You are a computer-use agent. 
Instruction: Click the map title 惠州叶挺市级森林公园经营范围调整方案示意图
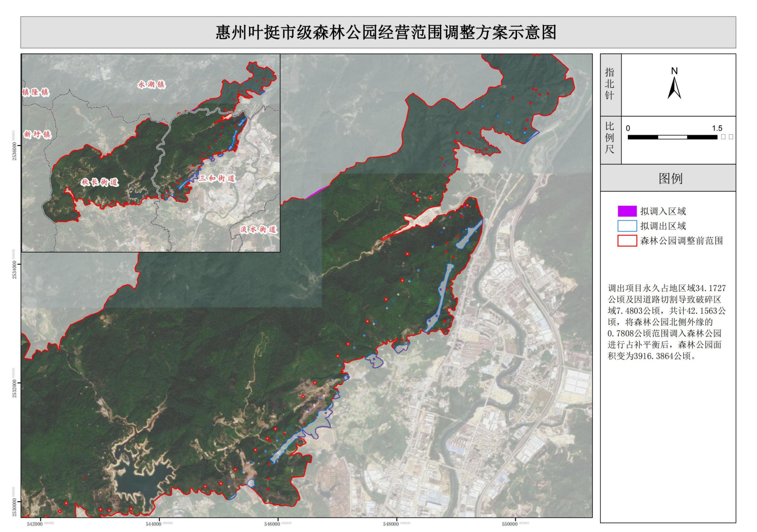(386, 32)
